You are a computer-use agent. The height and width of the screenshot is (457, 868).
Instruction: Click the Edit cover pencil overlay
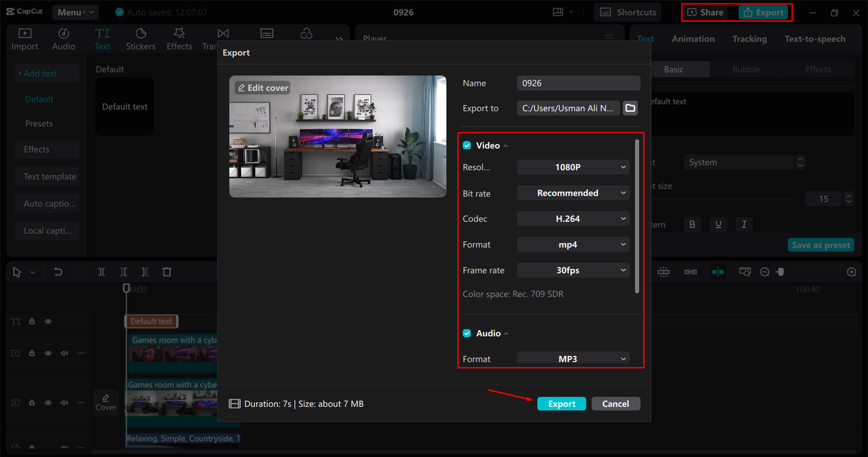[263, 88]
